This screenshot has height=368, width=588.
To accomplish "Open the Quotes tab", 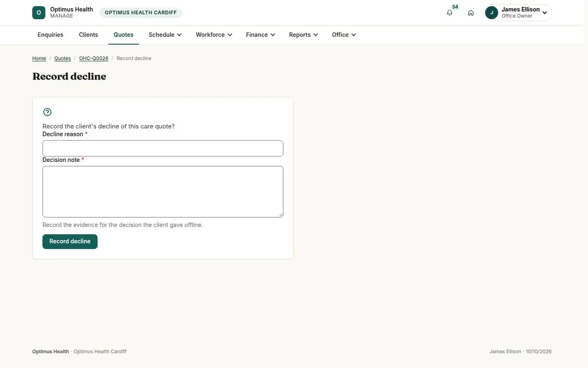I will point(123,35).
